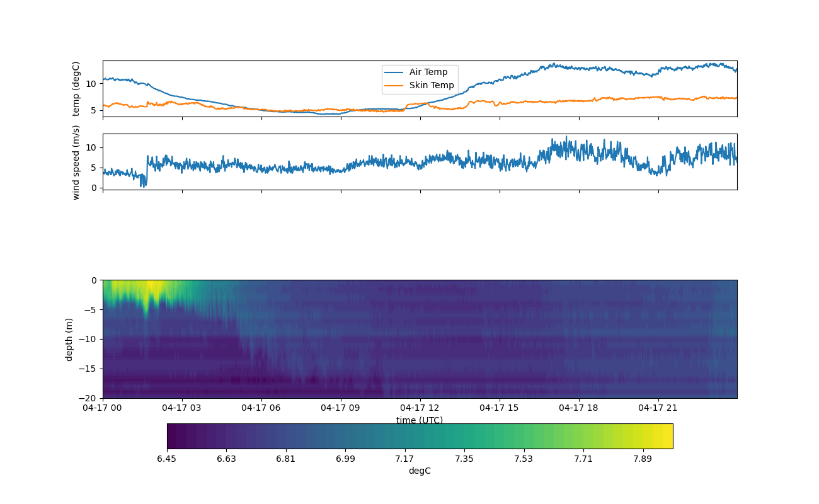Click the orange line sample in the legend
Screen dimensions: 819x504
coord(394,85)
